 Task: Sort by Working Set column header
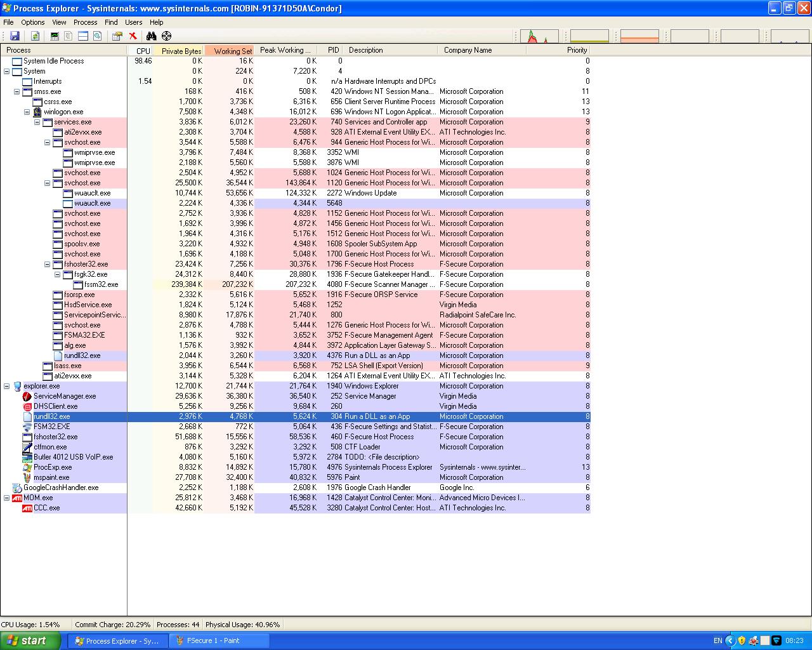[229, 50]
